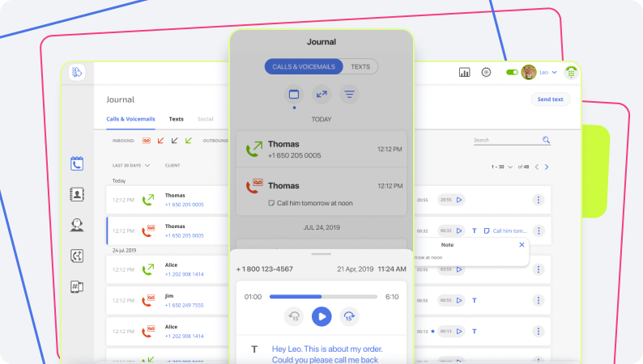Click the calendar icon in mobile Journal
The width and height of the screenshot is (643, 364).
point(294,95)
